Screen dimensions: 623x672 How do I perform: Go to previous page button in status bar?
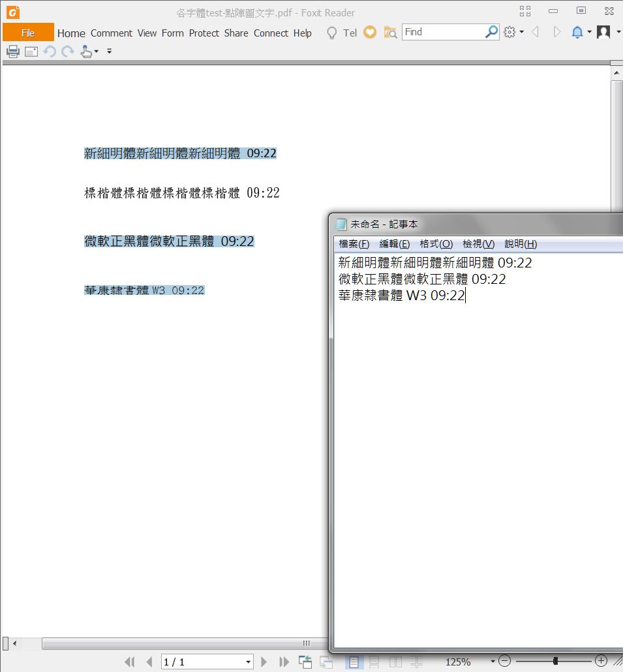click(149, 662)
